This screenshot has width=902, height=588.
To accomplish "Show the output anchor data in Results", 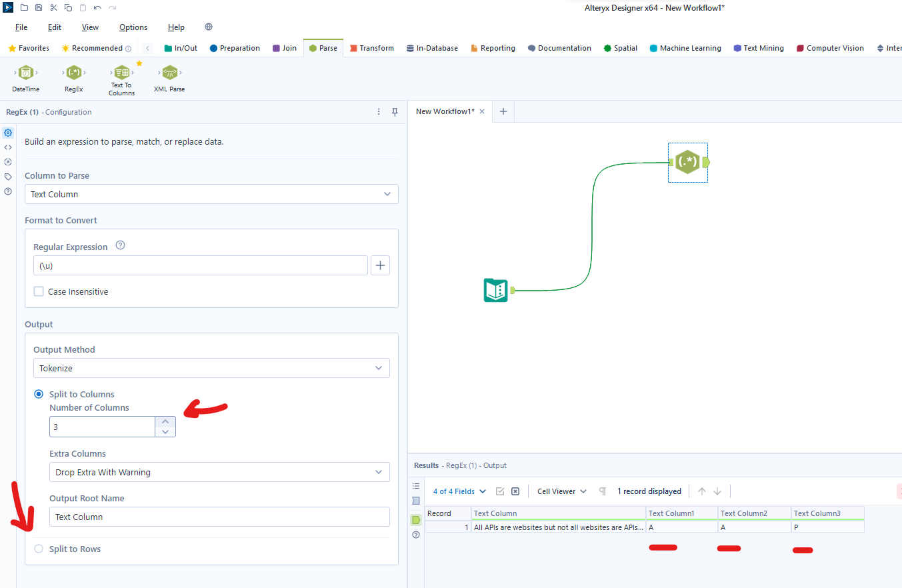I will (x=416, y=519).
